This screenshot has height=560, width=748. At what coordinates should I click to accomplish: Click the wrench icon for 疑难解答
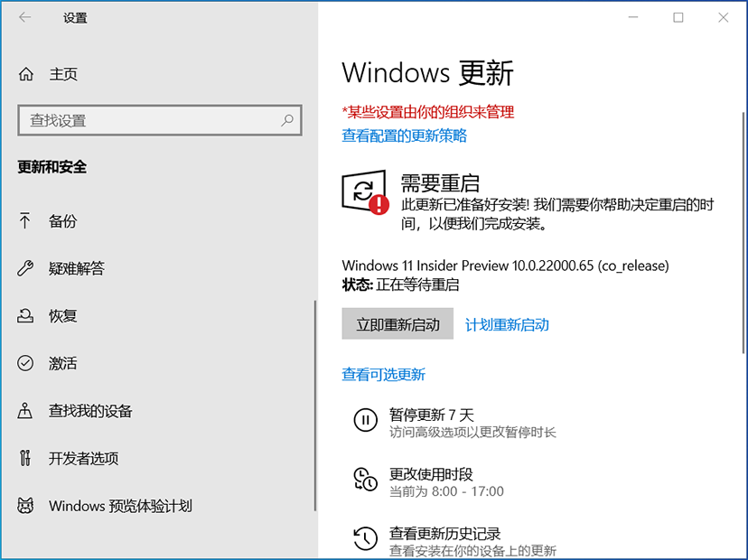tap(25, 268)
